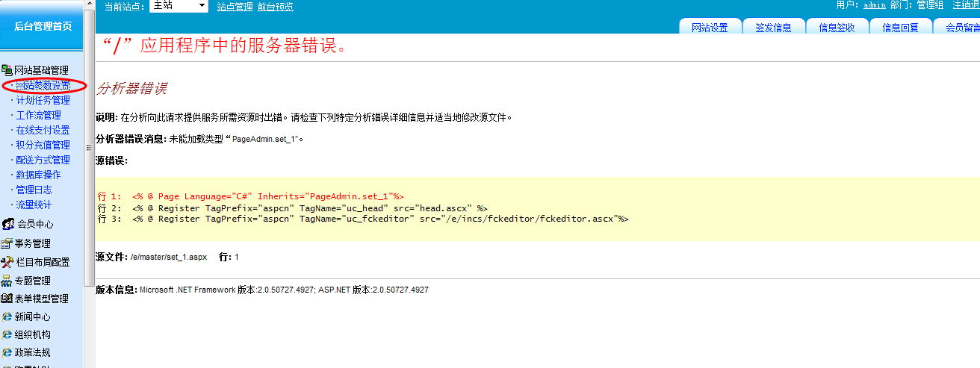Open 计划任务管理 in the sidebar
This screenshot has height=368, width=980.
43,100
